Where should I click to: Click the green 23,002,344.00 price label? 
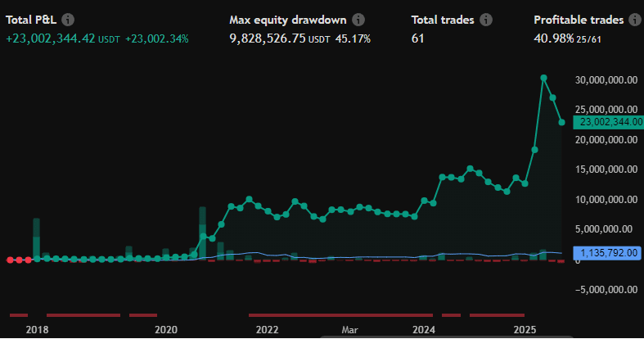coord(610,122)
